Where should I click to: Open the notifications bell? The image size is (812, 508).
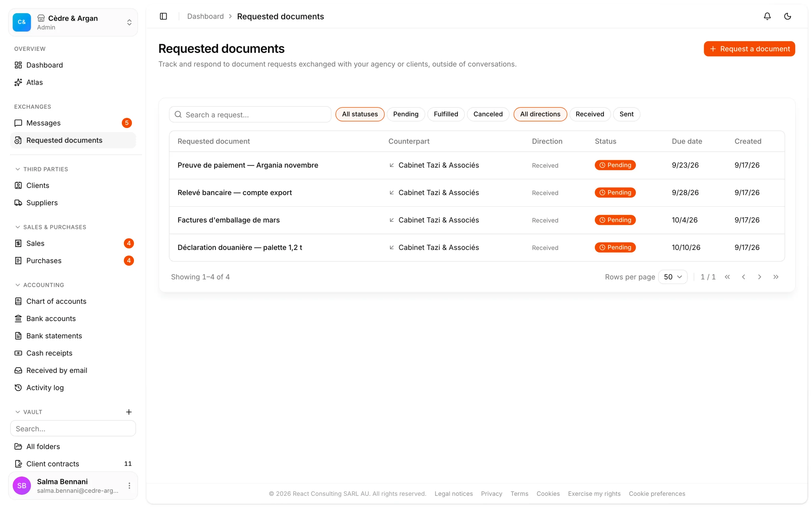767,16
